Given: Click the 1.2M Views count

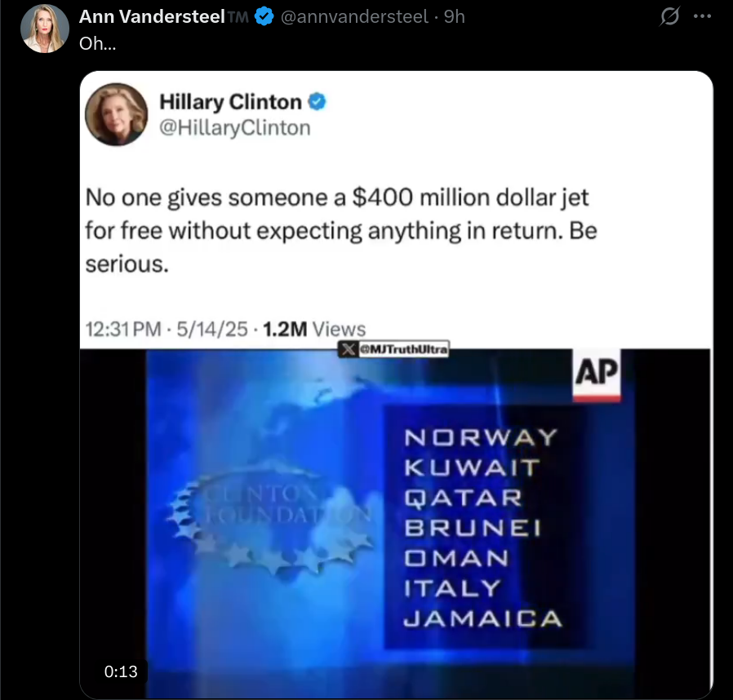Looking at the screenshot, I should (314, 329).
